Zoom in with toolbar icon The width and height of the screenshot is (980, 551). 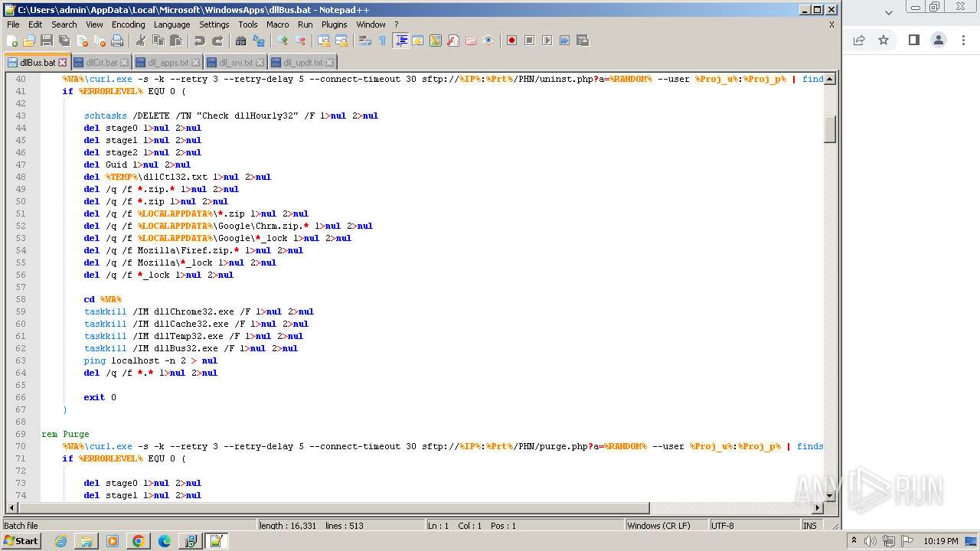[x=283, y=41]
